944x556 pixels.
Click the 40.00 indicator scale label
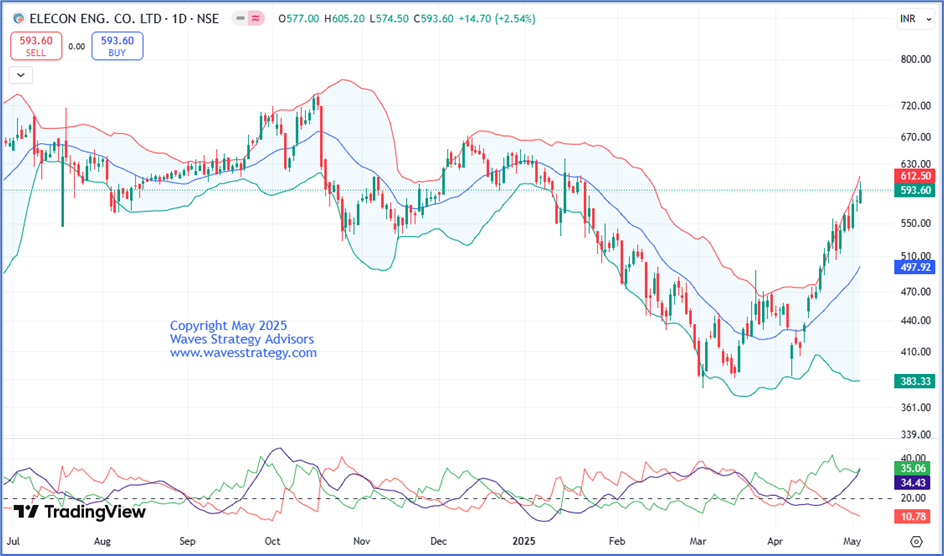pyautogui.click(x=913, y=458)
